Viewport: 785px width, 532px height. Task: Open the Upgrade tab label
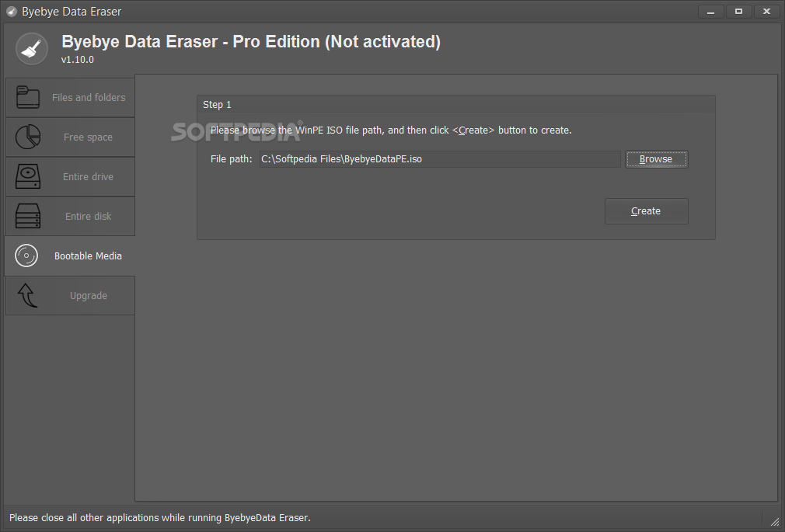89,295
